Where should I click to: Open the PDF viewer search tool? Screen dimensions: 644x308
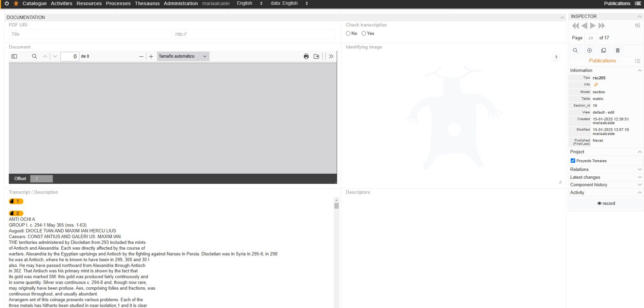pos(35,56)
